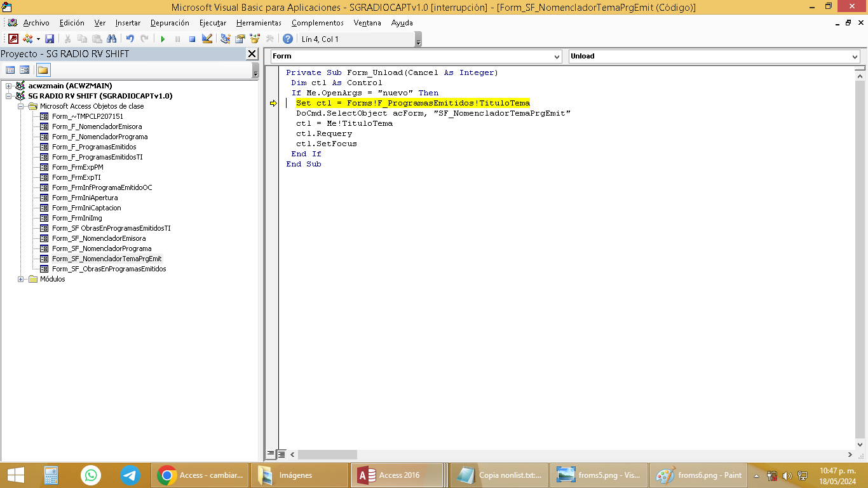Click the View Code icon in Project panel

(10, 70)
